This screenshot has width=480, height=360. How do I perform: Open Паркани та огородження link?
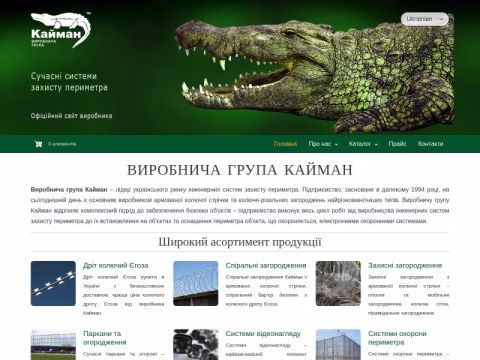click(105, 338)
